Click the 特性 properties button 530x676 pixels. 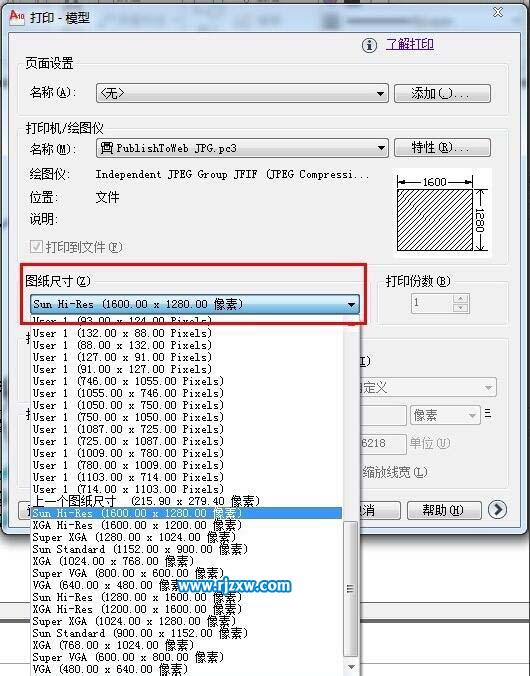click(442, 148)
